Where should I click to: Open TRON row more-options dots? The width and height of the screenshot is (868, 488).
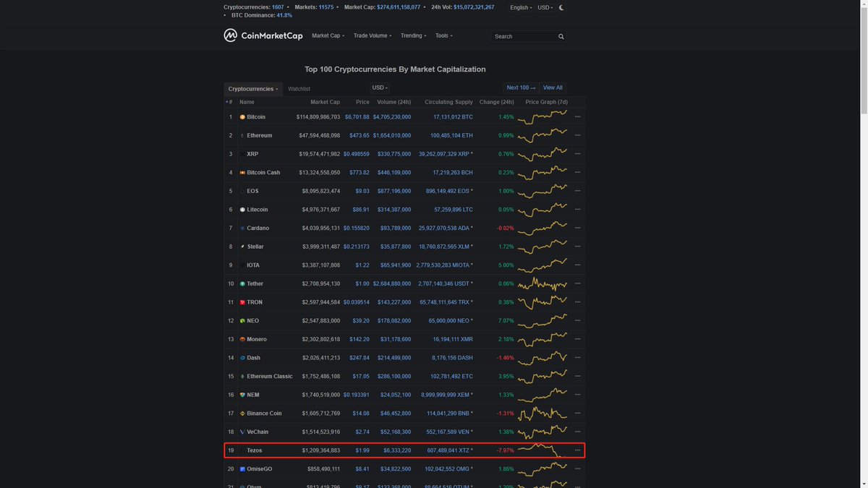point(577,302)
